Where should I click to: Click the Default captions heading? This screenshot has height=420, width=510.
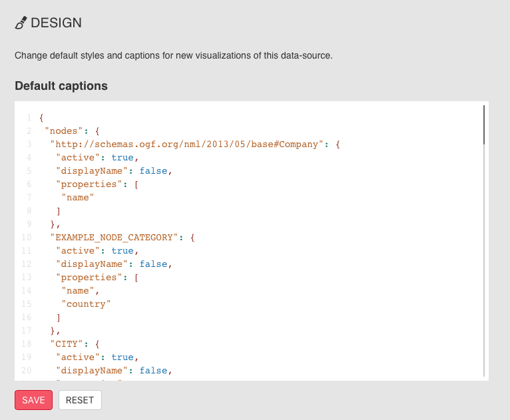tap(61, 86)
